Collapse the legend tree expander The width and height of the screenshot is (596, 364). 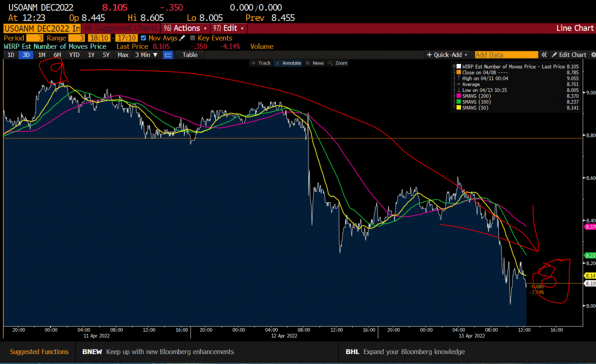454,66
